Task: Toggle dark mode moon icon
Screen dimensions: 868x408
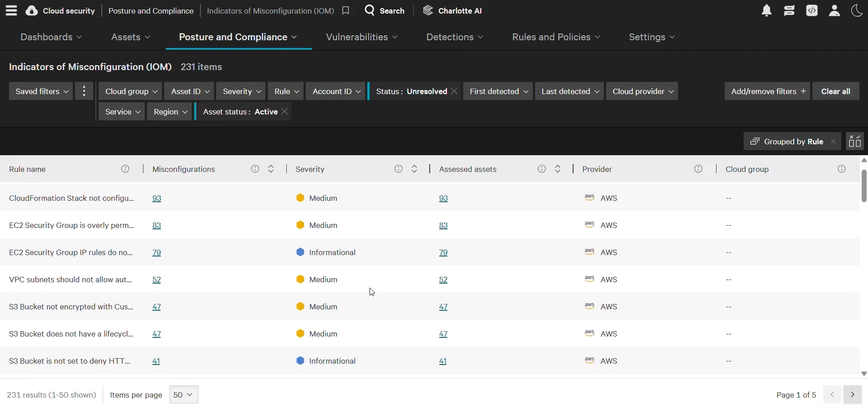Action: pyautogui.click(x=857, y=10)
